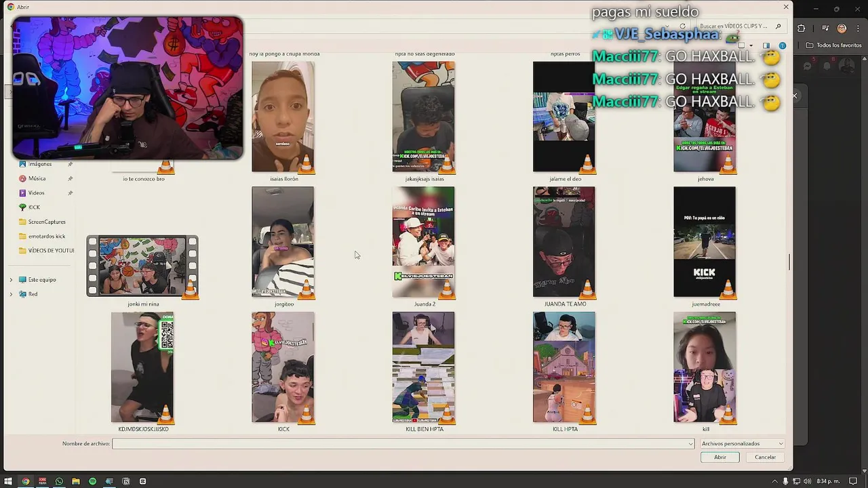
Task: Open Chrome media controls icon
Action: pyautogui.click(x=825, y=28)
